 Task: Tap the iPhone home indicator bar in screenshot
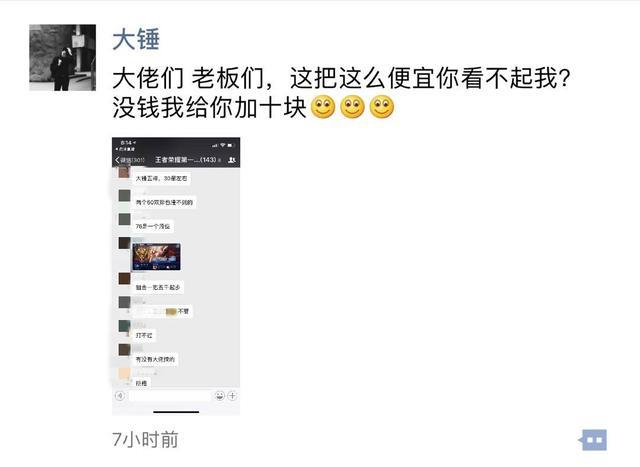176,412
